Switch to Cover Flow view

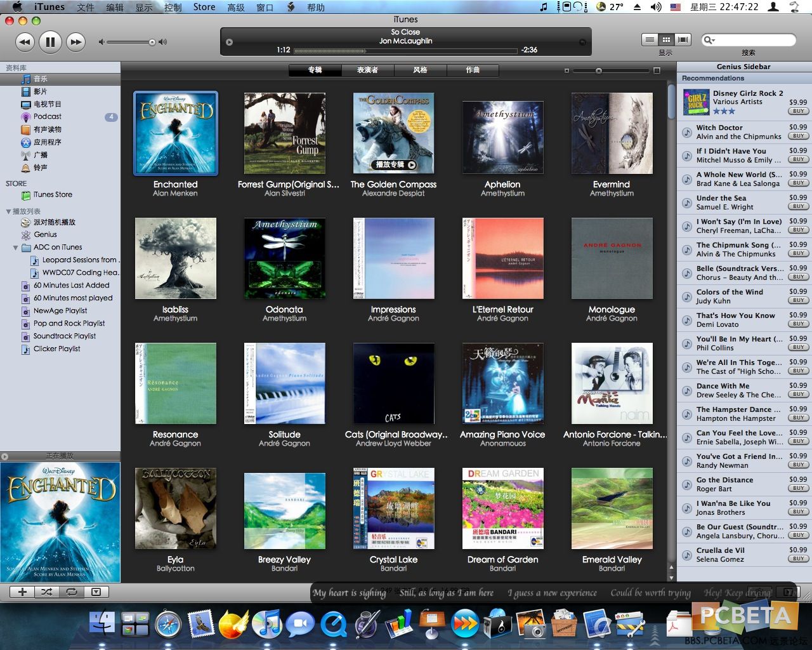683,39
